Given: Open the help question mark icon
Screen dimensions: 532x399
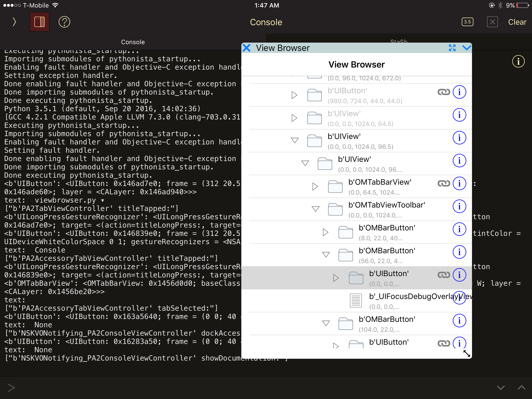Looking at the screenshot, I should tap(64, 22).
